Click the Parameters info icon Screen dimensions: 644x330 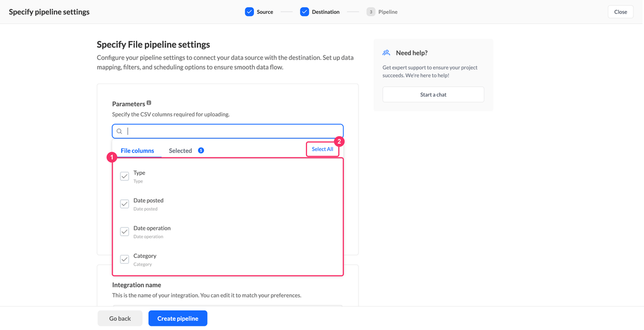(148, 103)
